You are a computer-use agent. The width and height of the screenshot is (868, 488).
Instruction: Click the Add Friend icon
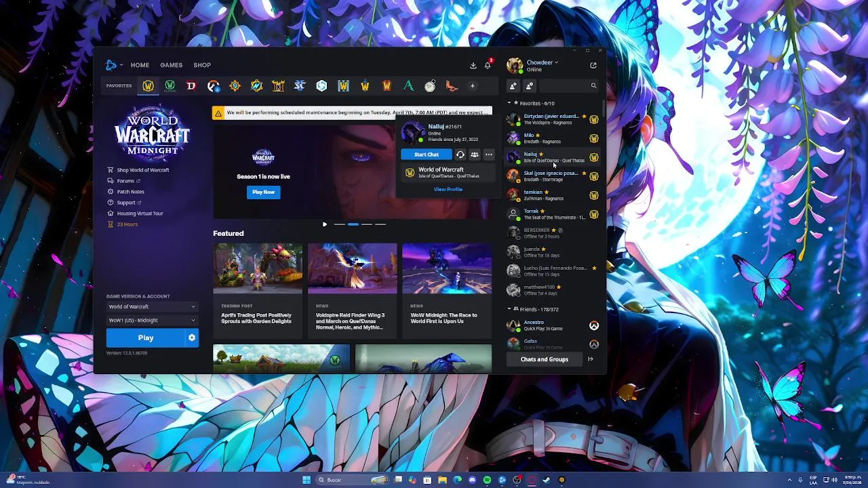click(x=513, y=86)
